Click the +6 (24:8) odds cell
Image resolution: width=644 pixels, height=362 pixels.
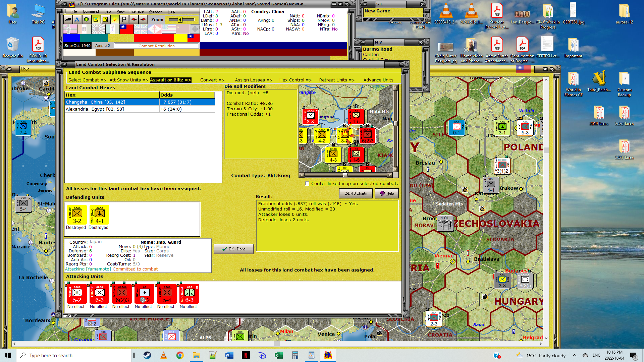pyautogui.click(x=187, y=109)
